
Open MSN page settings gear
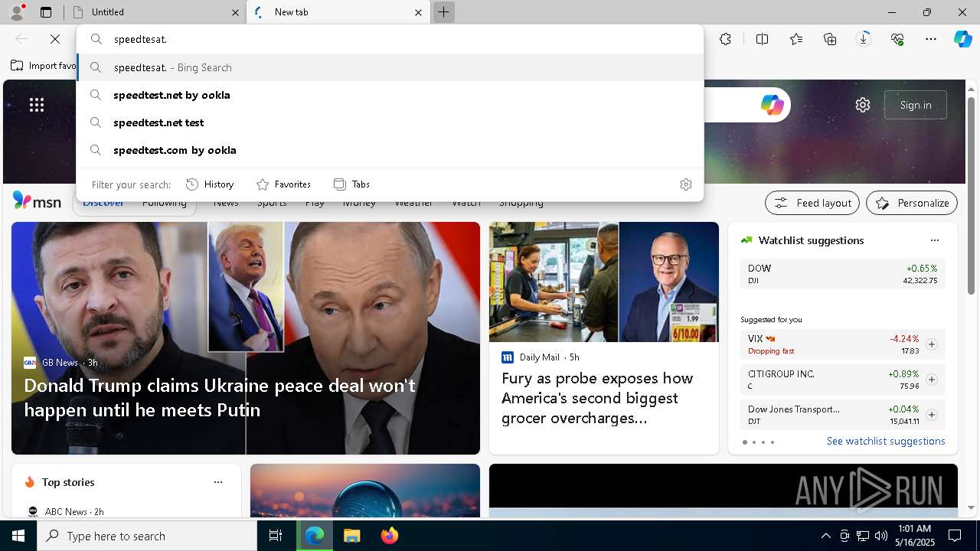pyautogui.click(x=863, y=105)
